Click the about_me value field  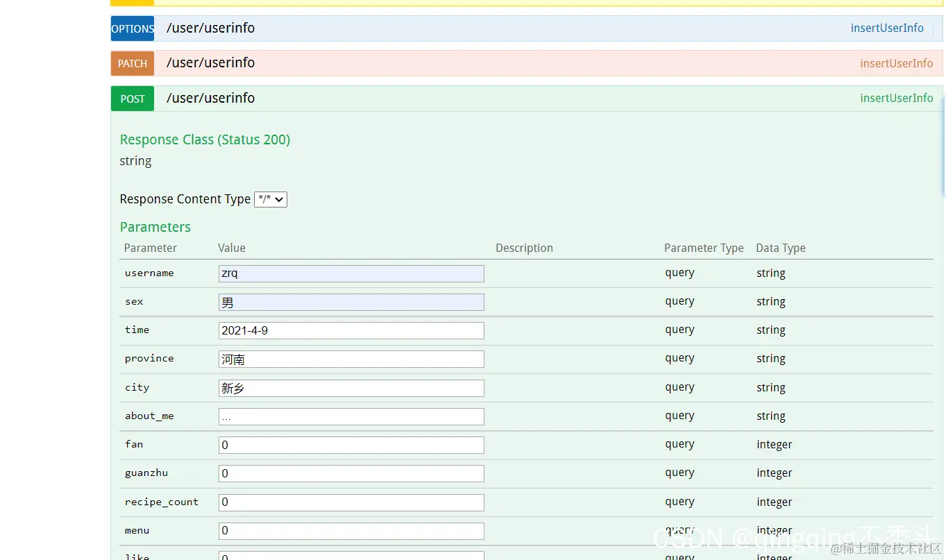[351, 416]
